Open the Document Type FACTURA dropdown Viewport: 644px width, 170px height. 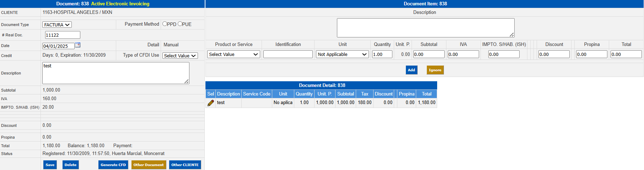pyautogui.click(x=57, y=25)
